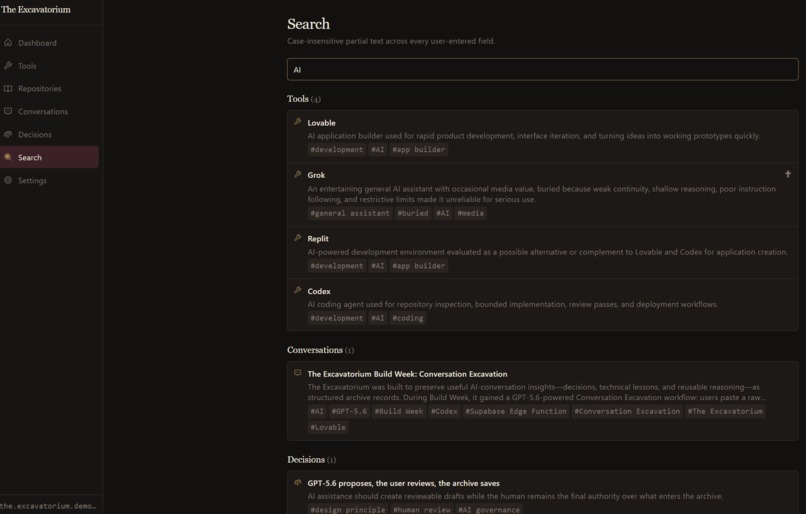Click the Lovable description text
The width and height of the screenshot is (806, 514).
534,136
